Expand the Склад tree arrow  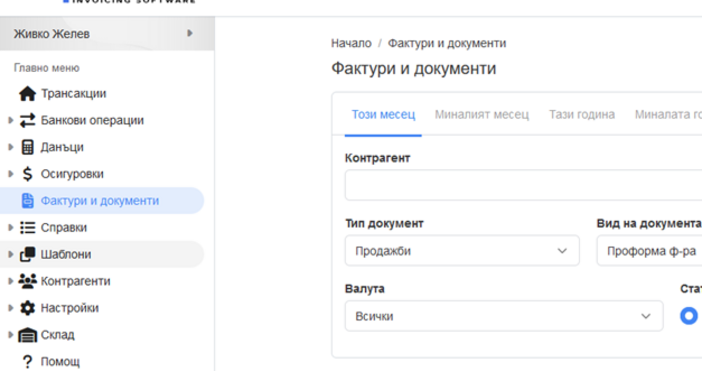[x=11, y=335]
